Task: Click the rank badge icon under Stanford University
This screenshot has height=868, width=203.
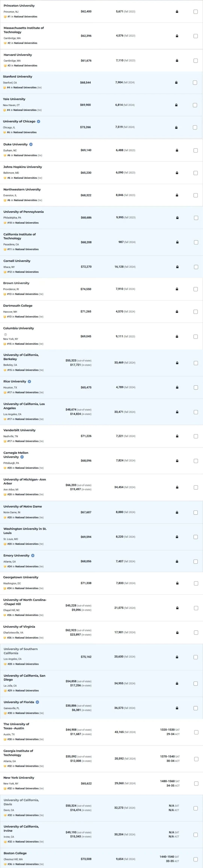Action: click(5, 88)
